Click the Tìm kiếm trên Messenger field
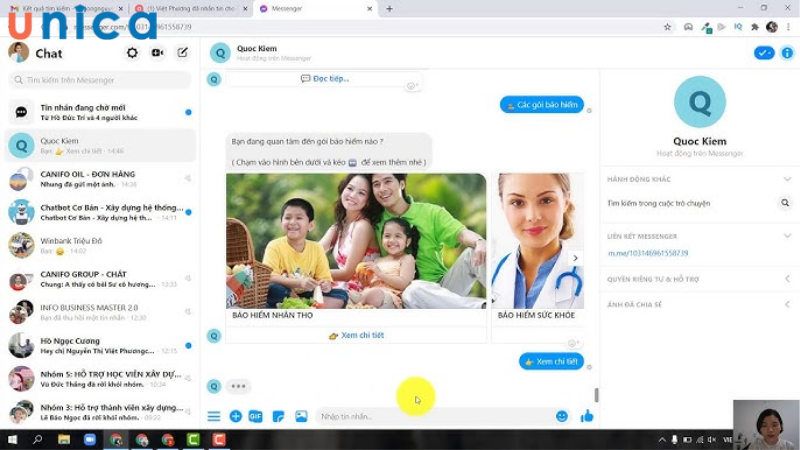 [x=100, y=80]
